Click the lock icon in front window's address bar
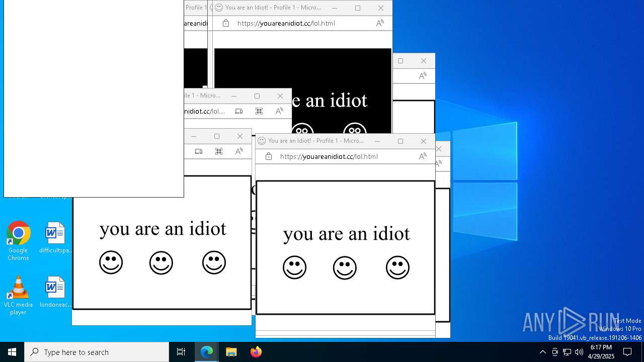 [x=269, y=156]
